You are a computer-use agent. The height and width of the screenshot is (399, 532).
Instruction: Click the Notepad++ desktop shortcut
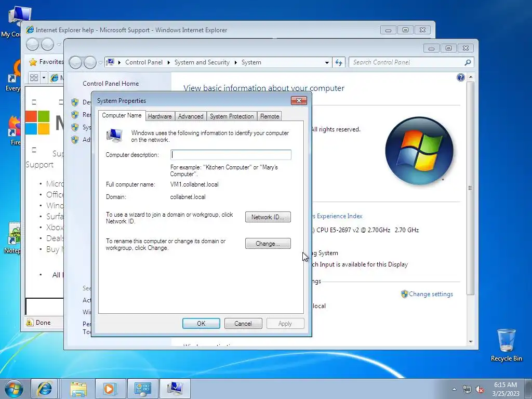13,238
